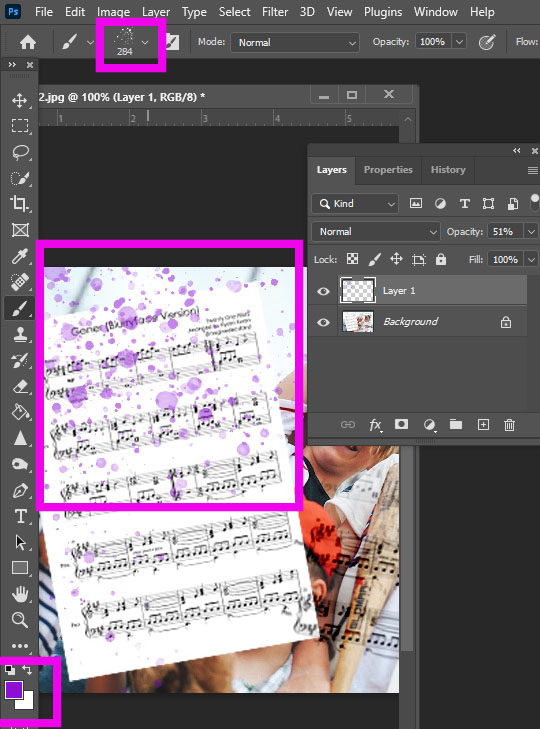Select the Move tool
Viewport: 540px width, 729px height.
(x=20, y=100)
